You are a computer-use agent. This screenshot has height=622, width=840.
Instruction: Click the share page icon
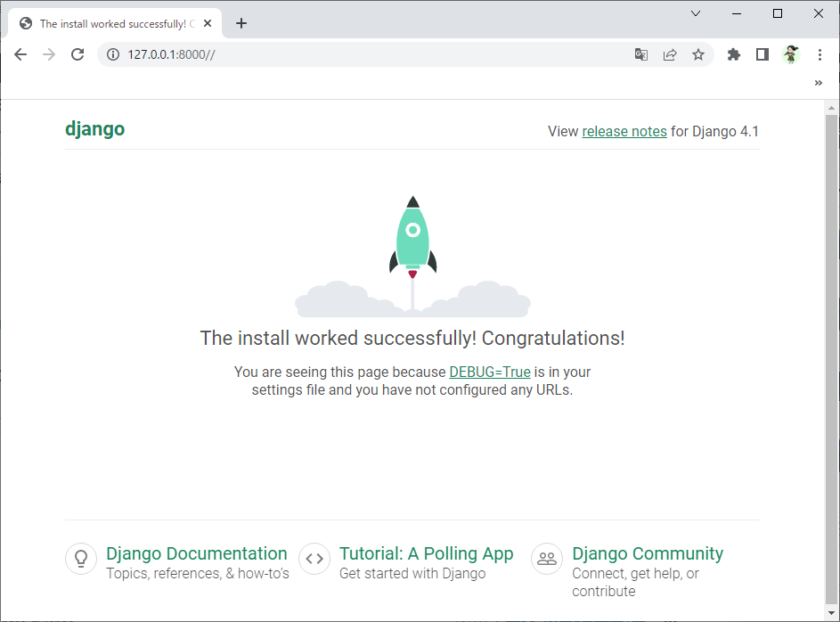(x=670, y=54)
